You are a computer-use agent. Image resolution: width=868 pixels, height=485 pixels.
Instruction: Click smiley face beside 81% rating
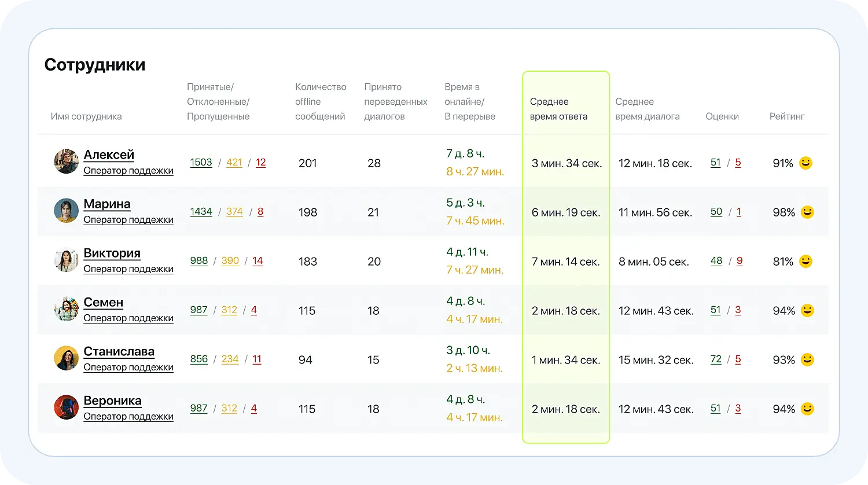click(806, 262)
